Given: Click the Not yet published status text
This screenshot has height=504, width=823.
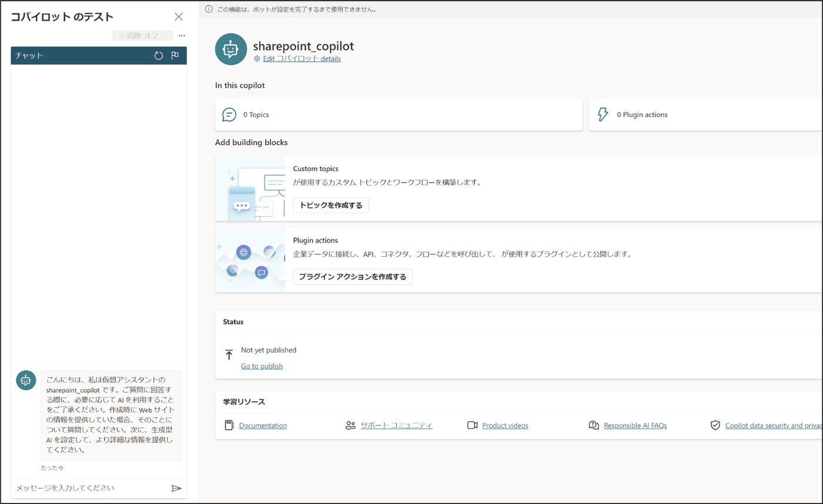Looking at the screenshot, I should pos(269,350).
